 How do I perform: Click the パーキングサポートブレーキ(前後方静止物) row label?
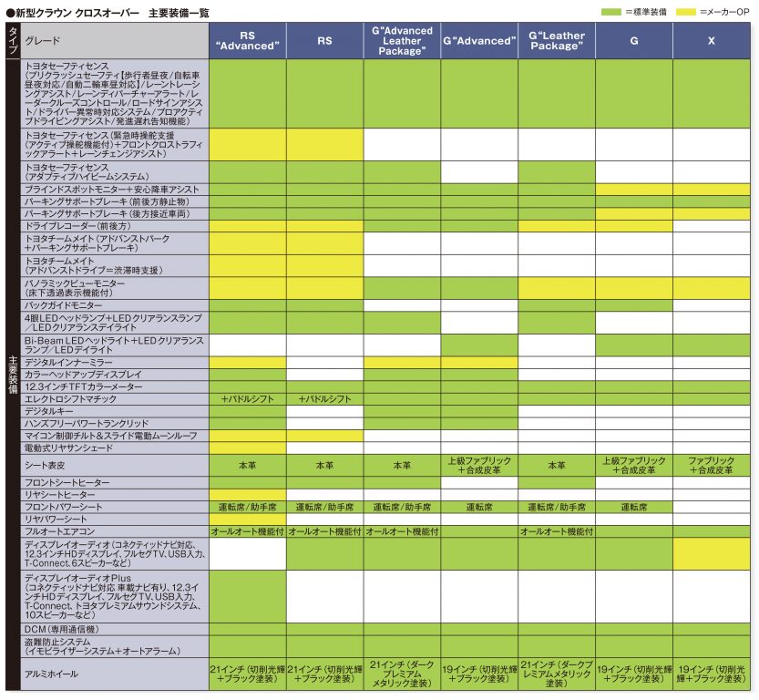[x=114, y=201]
